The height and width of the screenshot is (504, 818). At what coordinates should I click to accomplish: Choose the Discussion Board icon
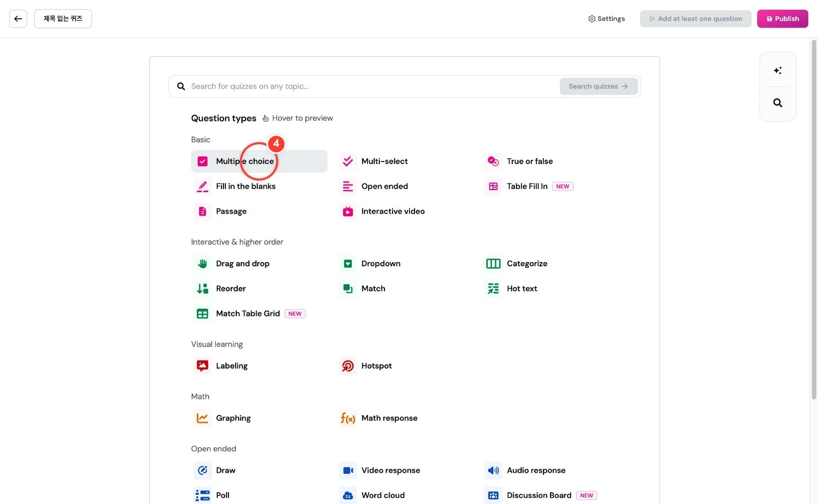click(x=493, y=495)
